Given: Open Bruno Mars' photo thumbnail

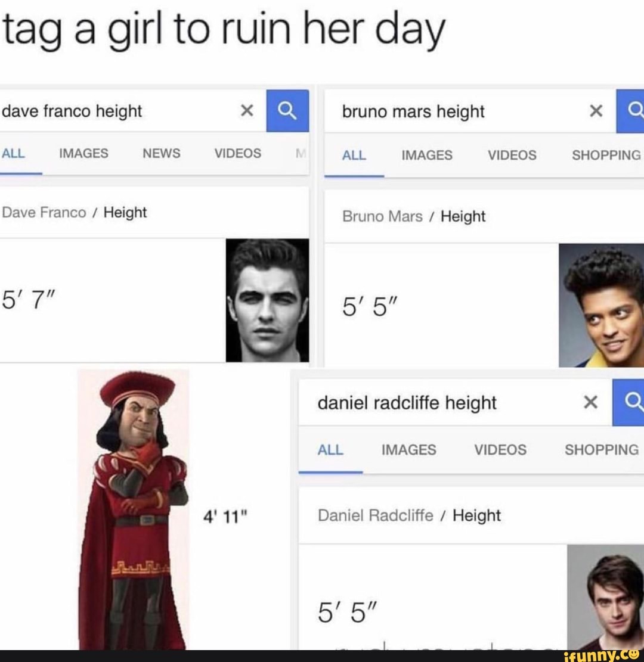Looking at the screenshot, I should tap(601, 305).
